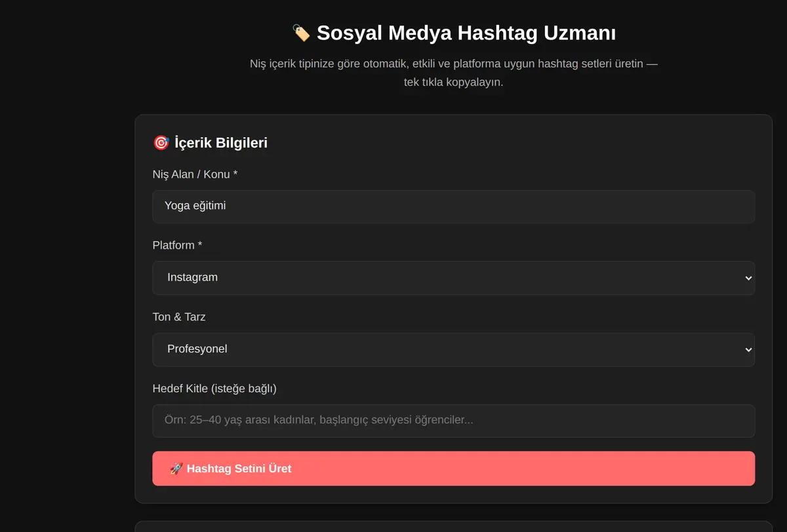This screenshot has width=787, height=532.
Task: Click the "Hedef Kitle (isteğe bağlı)" label
Action: pyautogui.click(x=214, y=388)
